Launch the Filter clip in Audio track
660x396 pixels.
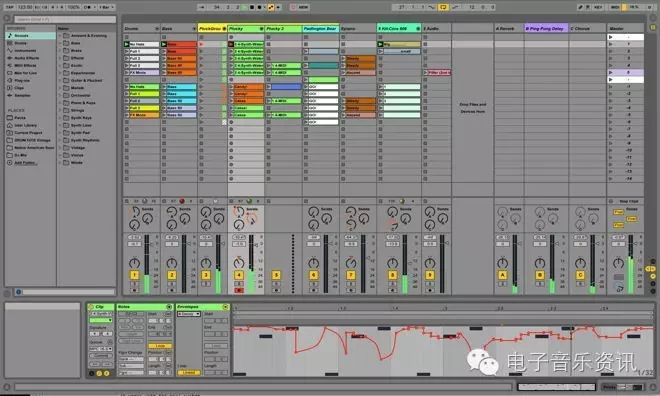(426, 72)
